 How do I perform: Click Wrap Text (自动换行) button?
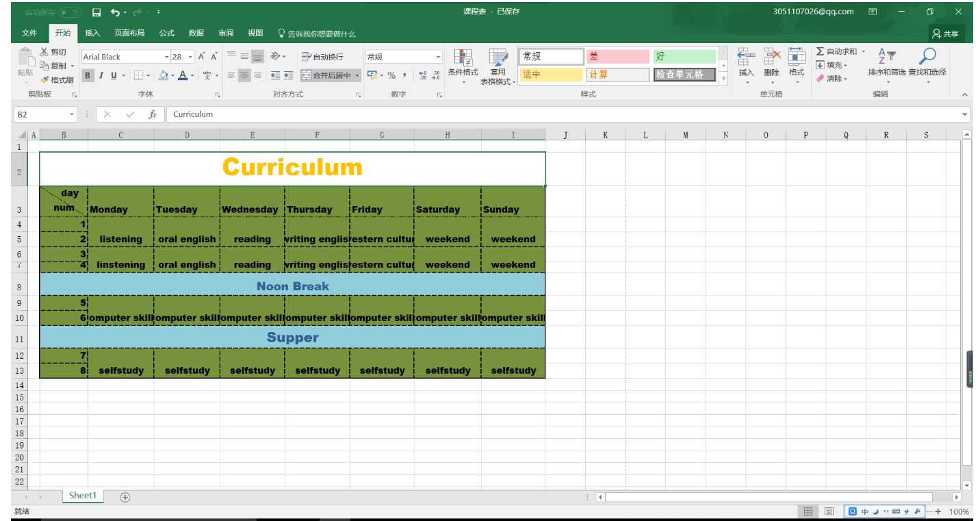pyautogui.click(x=322, y=57)
